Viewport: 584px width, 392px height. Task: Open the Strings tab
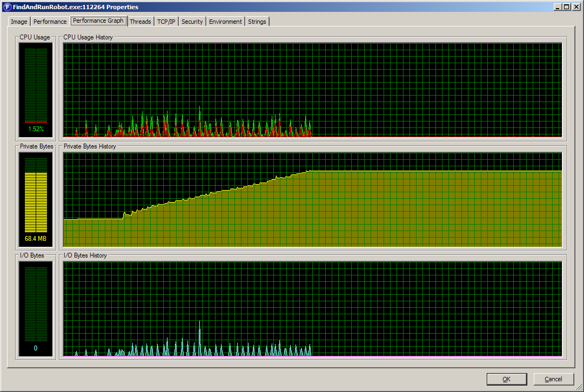click(257, 21)
